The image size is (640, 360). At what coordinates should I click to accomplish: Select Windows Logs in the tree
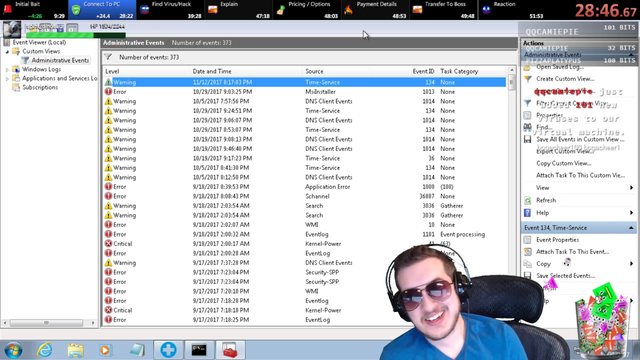pyautogui.click(x=41, y=69)
